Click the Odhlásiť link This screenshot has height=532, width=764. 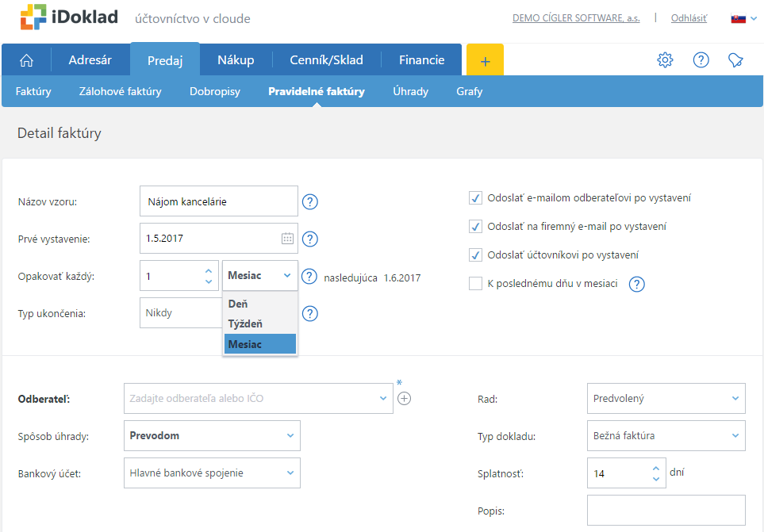[x=689, y=17]
